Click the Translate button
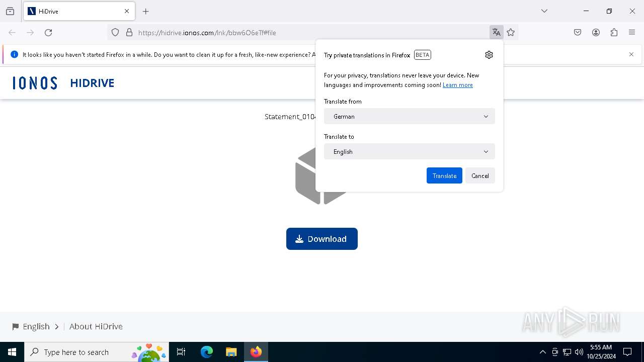 click(444, 175)
